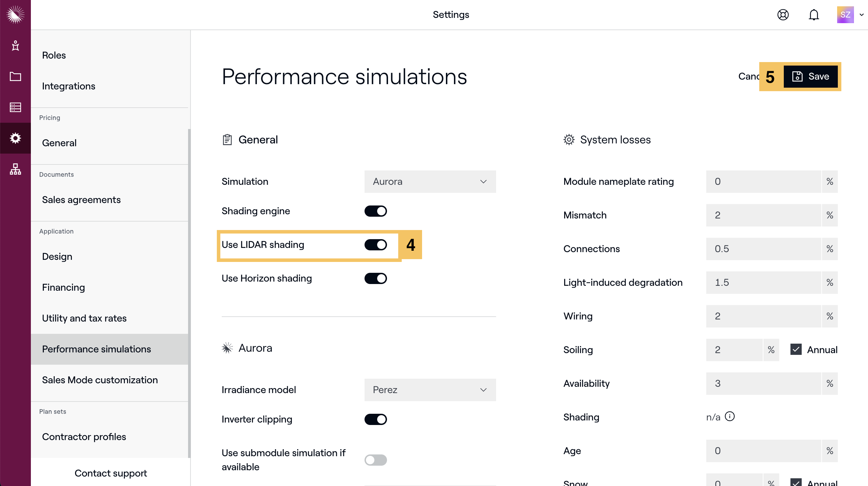
Task: Click the Mismatch percentage field
Action: pyautogui.click(x=763, y=215)
